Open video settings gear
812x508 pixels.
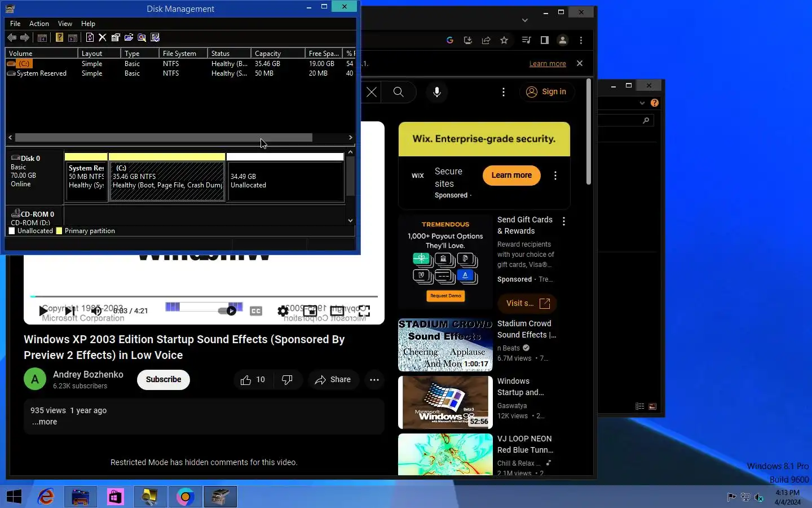(x=283, y=311)
